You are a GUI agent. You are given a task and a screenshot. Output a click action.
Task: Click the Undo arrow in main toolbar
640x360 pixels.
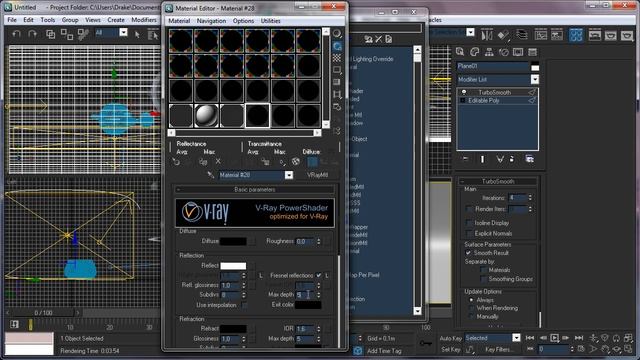pyautogui.click(x=17, y=34)
